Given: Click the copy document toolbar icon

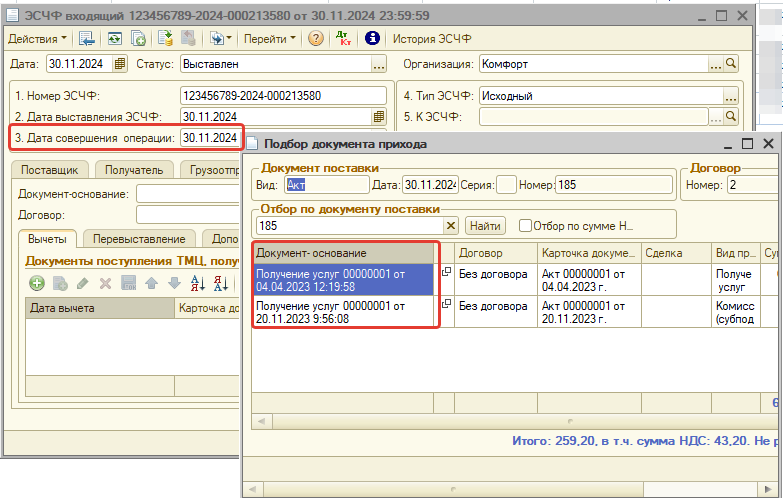Looking at the screenshot, I should tap(138, 38).
